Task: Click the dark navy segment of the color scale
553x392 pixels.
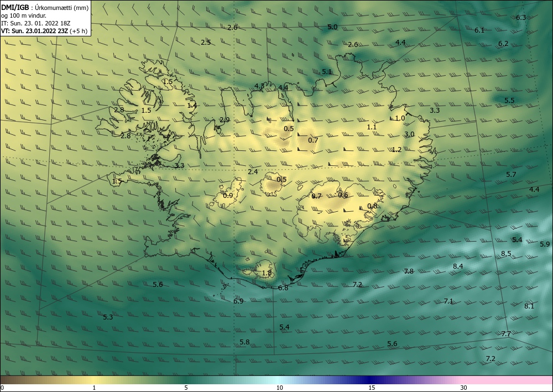Action: pos(371,380)
